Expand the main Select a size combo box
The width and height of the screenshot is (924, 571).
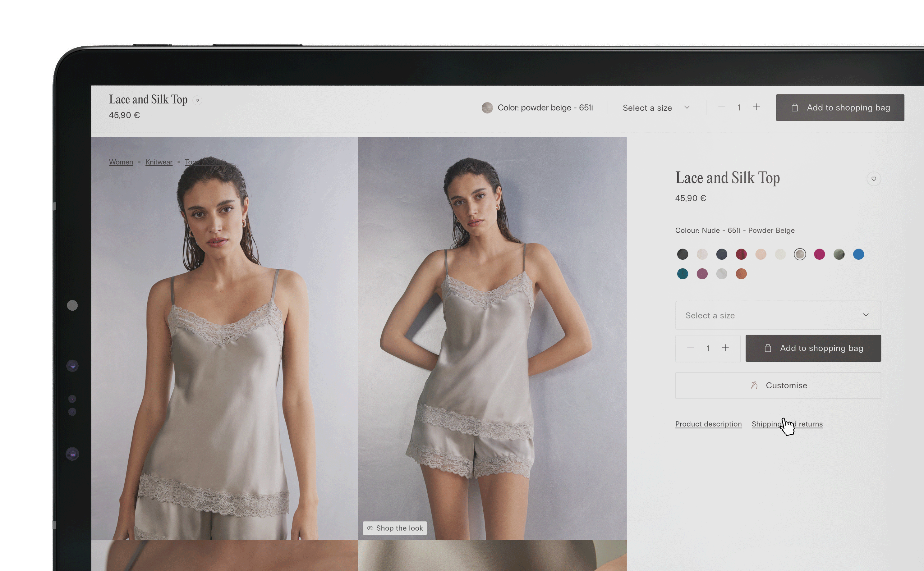778,315
